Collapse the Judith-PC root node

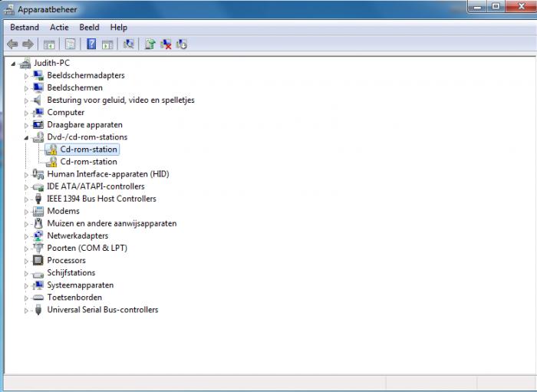click(13, 64)
